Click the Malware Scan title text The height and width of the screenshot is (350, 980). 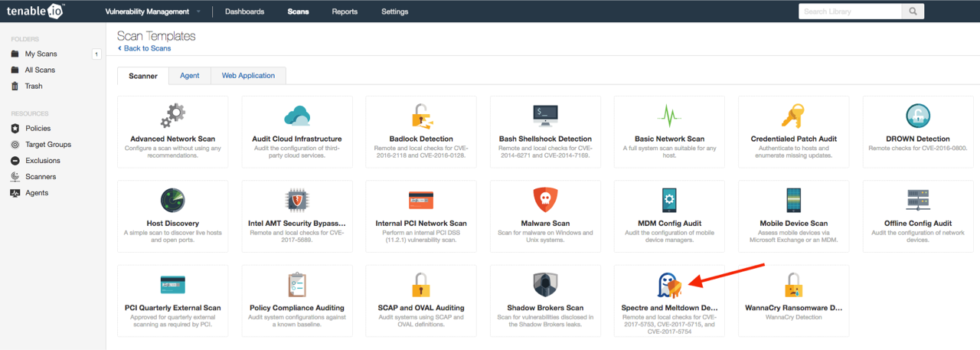545,224
